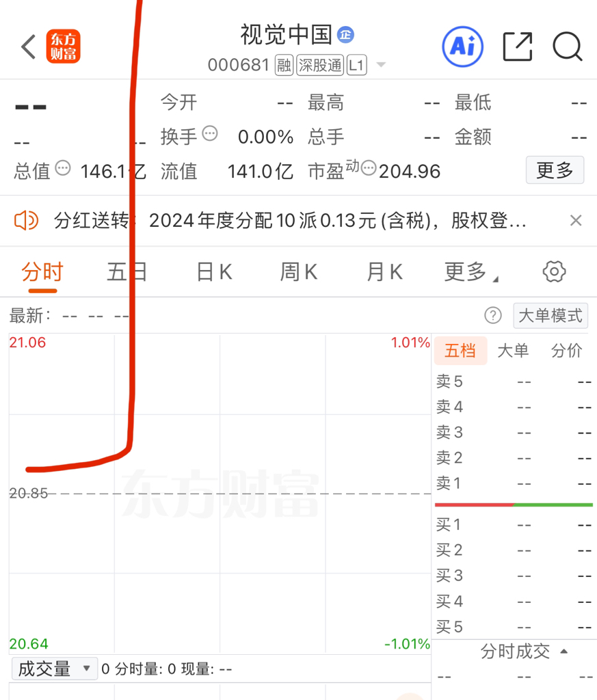Open the 成交量 indicator dropdown
The width and height of the screenshot is (597, 700).
(x=55, y=669)
